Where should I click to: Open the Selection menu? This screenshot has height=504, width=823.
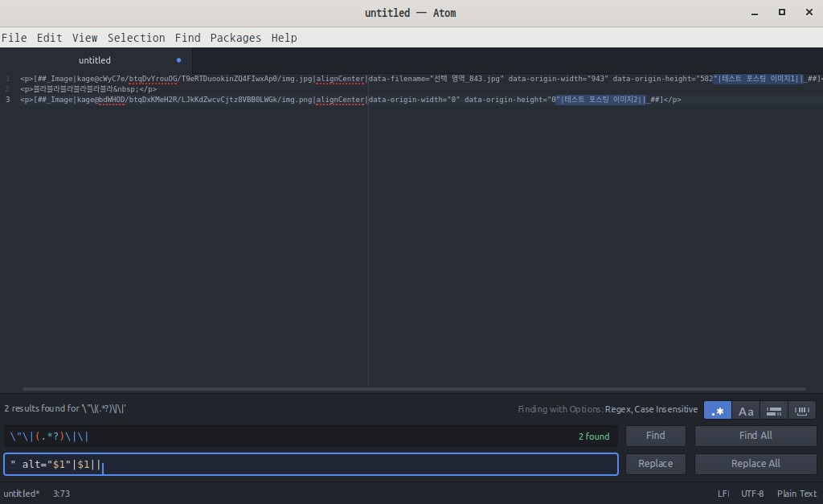pos(137,38)
